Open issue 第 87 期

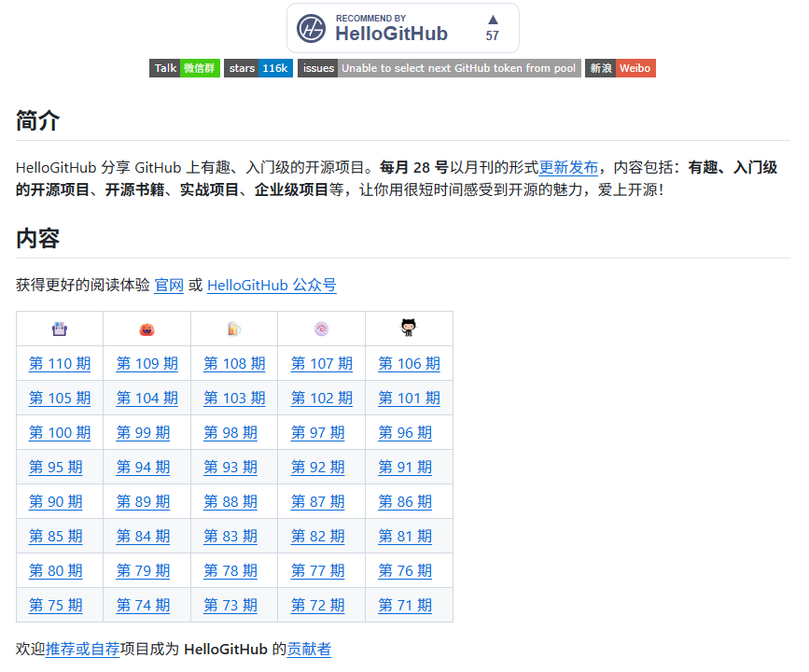pos(317,502)
